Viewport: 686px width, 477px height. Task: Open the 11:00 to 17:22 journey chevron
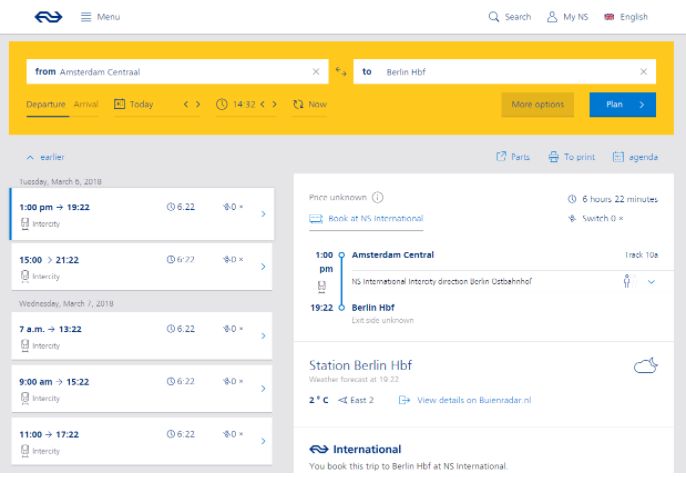(x=263, y=441)
